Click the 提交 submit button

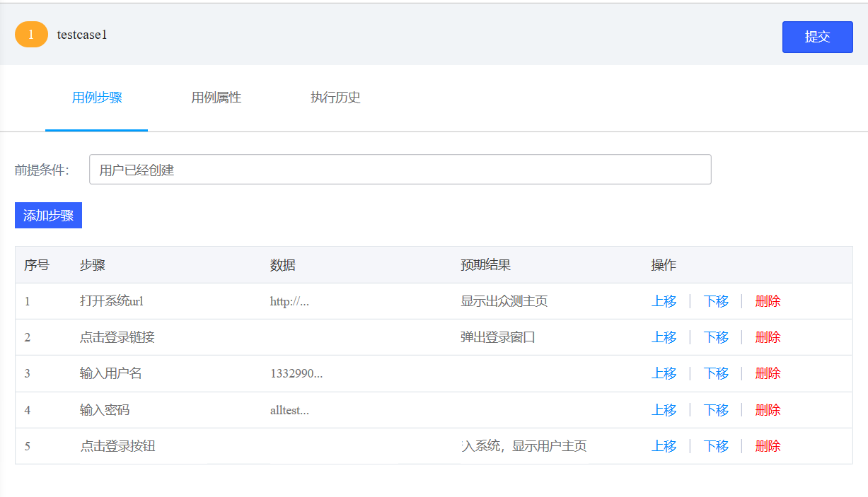point(817,37)
